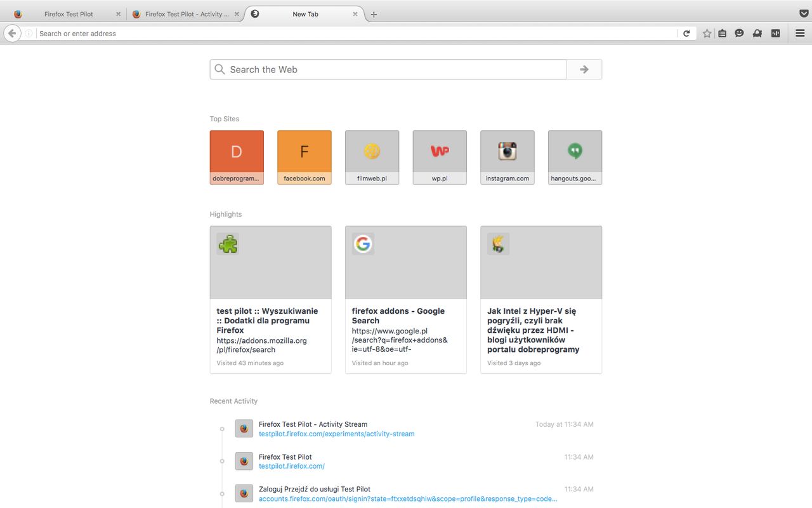
Task: Open the hamburger menu
Action: click(800, 34)
